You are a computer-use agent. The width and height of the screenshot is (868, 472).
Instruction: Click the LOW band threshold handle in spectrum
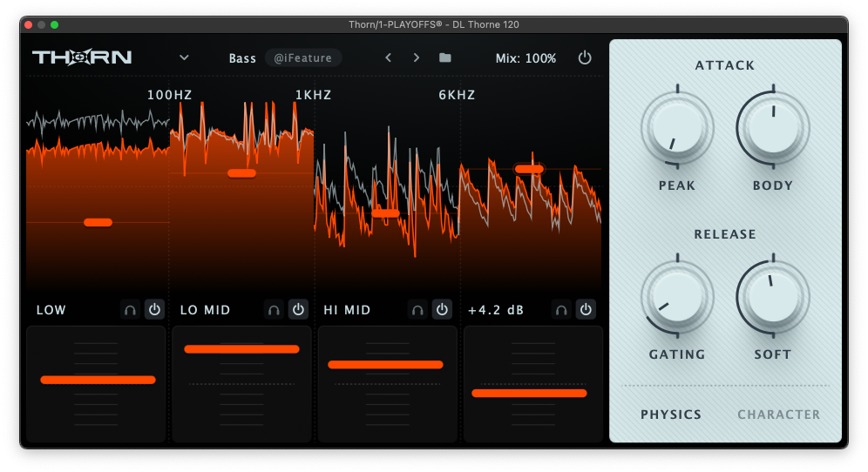(98, 222)
